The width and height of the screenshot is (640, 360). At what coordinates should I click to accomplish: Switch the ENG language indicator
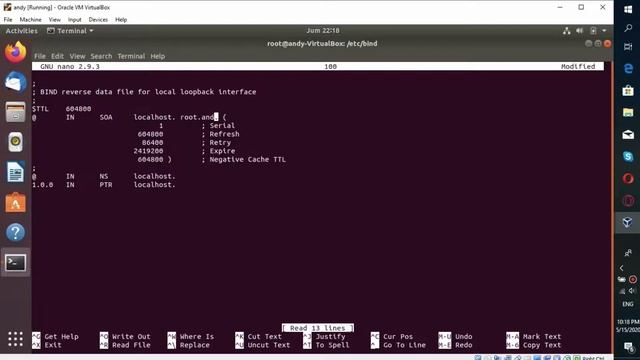pos(628,304)
